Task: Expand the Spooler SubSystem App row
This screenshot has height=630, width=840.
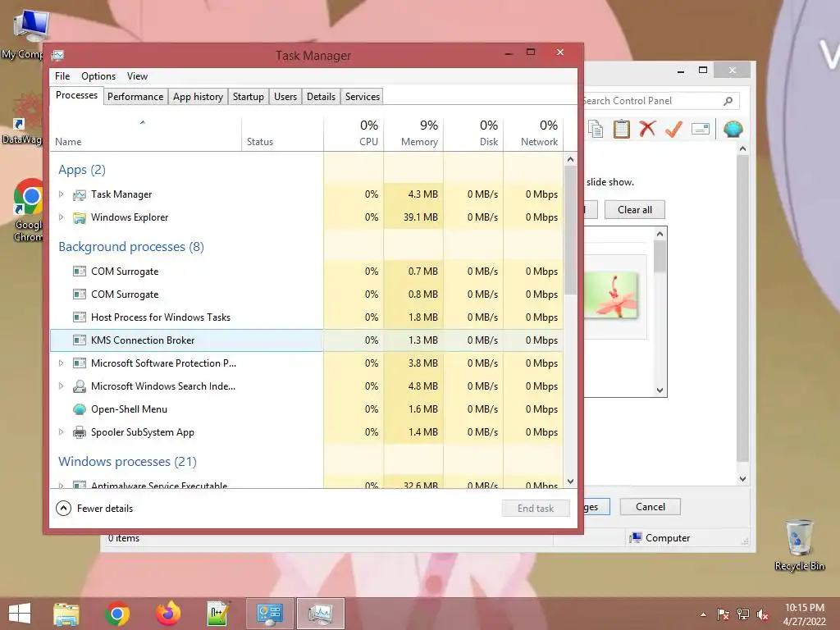Action: click(61, 432)
